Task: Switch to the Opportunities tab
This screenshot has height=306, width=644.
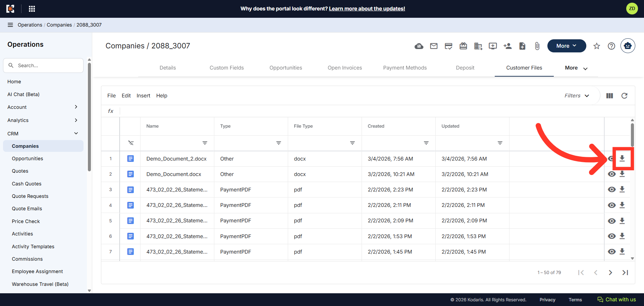Action: pos(286,68)
